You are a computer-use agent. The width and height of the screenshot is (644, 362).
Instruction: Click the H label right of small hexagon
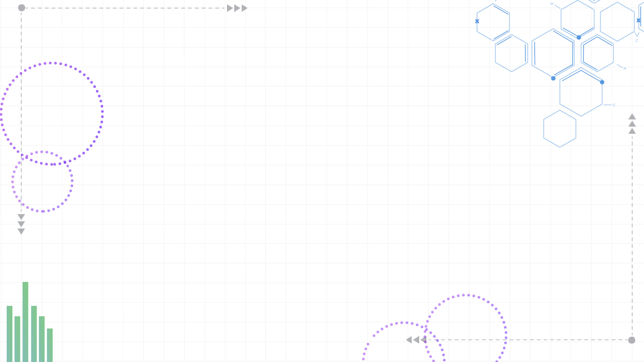[x=625, y=68]
